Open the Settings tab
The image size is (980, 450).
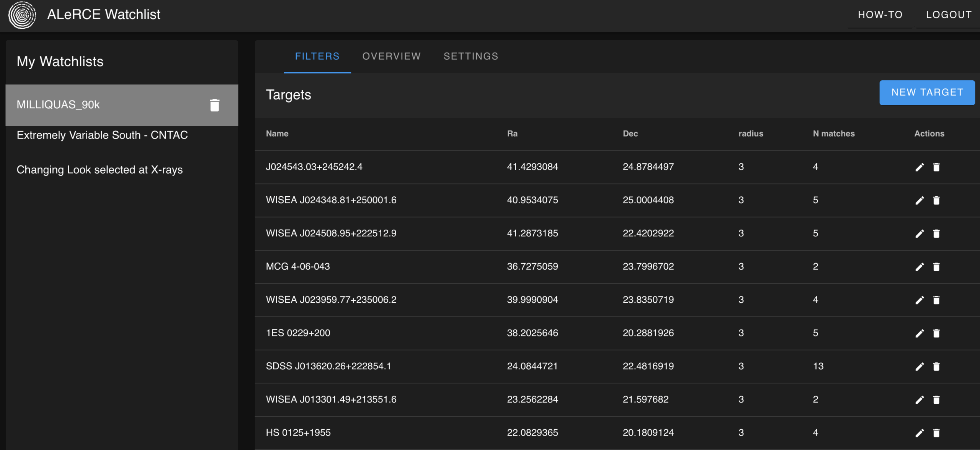pos(471,57)
